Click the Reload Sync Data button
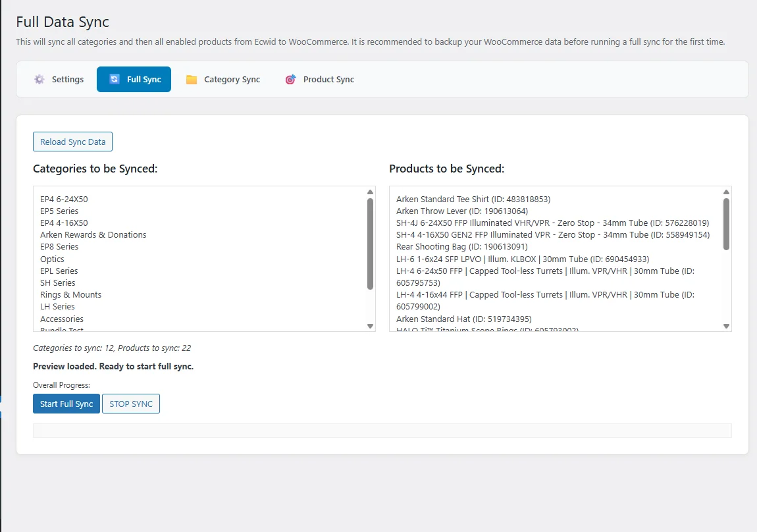Screen dimensions: 757x532 tap(73, 142)
